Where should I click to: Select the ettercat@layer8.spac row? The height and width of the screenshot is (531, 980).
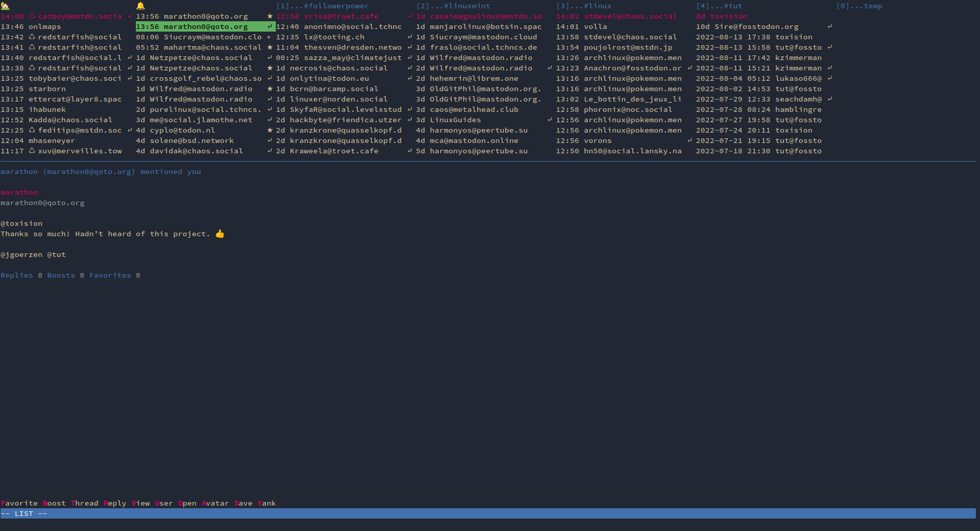pyautogui.click(x=67, y=99)
